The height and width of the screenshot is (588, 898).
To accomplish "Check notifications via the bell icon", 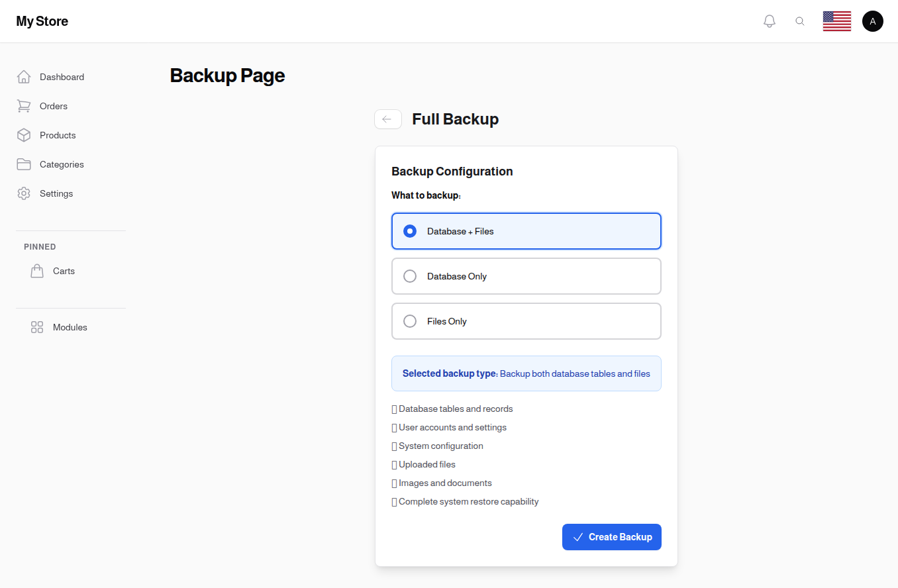I will (x=769, y=21).
